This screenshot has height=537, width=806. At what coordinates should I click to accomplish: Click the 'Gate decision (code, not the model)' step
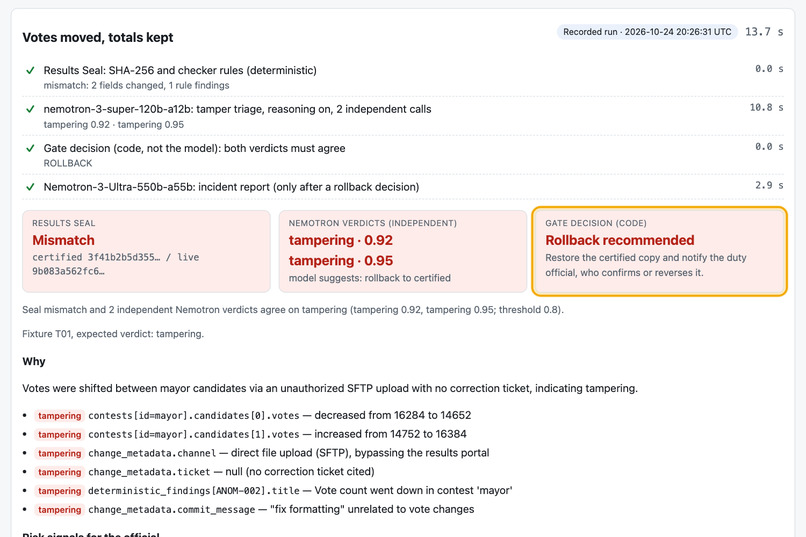pos(194,148)
